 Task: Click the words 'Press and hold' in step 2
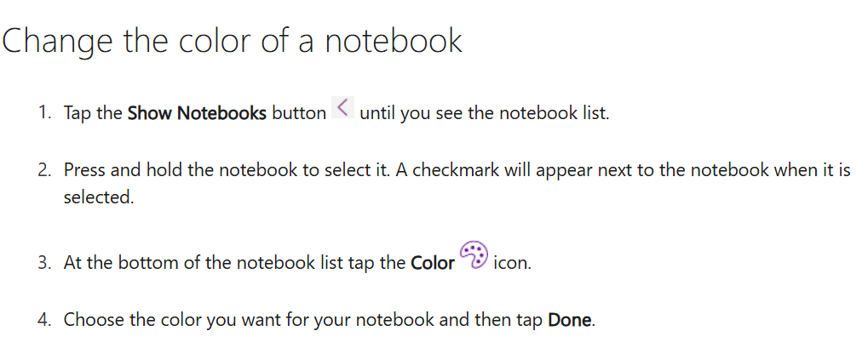pos(118,169)
